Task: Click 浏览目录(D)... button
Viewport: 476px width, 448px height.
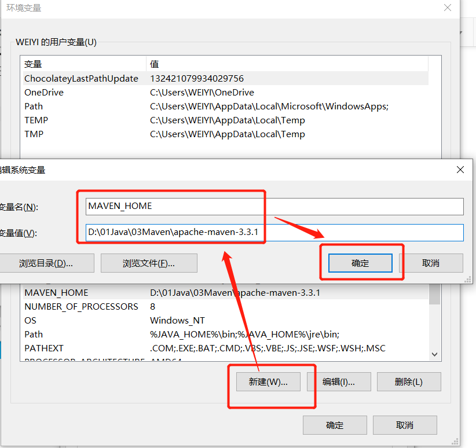Action: pos(46,263)
